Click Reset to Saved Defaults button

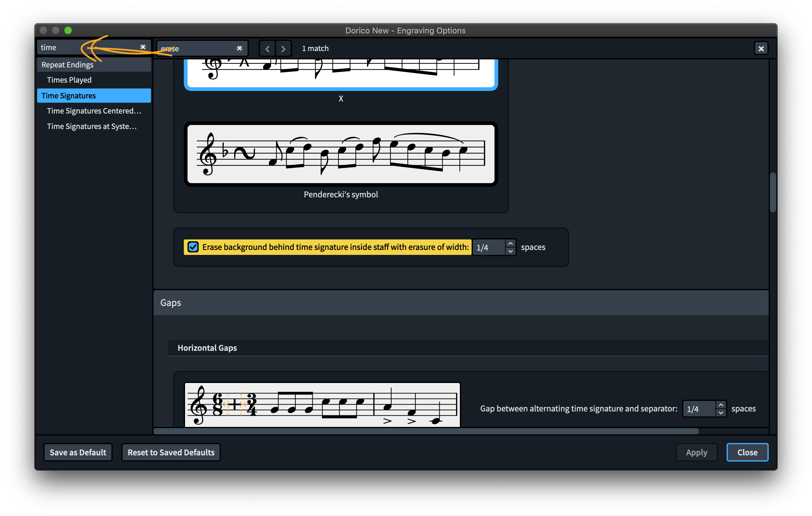pyautogui.click(x=171, y=452)
